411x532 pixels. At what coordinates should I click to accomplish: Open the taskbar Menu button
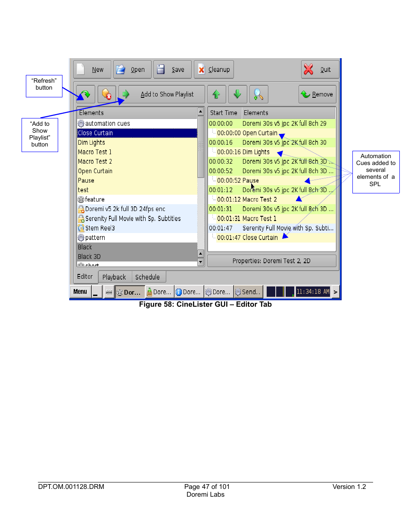tap(80, 292)
